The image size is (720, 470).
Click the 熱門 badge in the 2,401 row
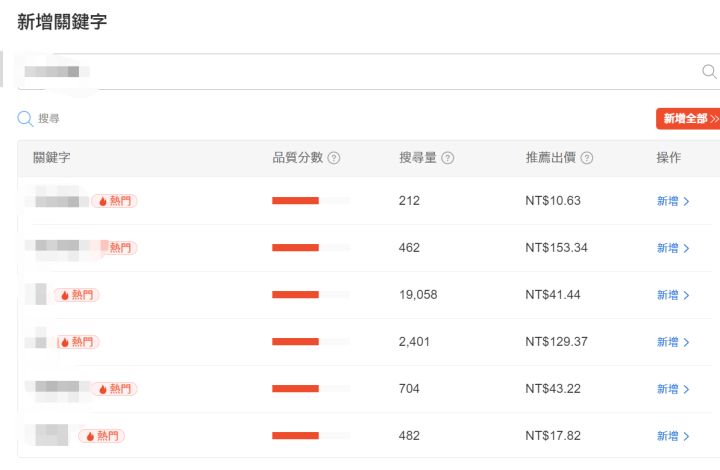pos(78,342)
